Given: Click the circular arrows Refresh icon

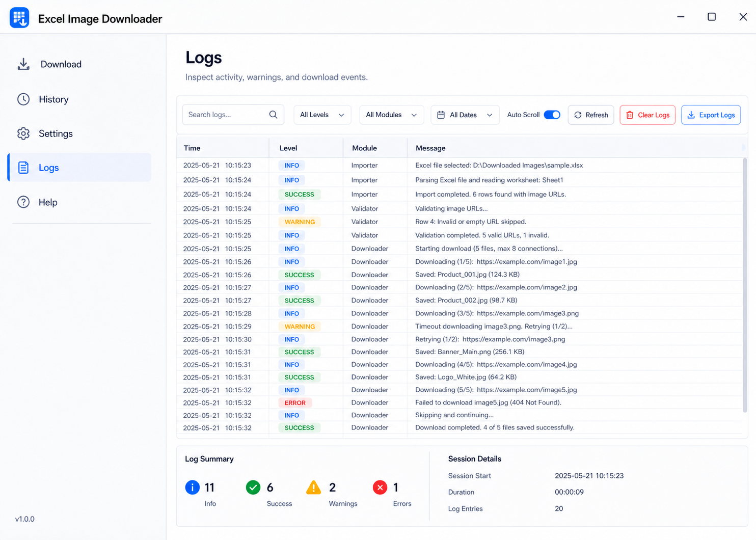Looking at the screenshot, I should pyautogui.click(x=578, y=115).
